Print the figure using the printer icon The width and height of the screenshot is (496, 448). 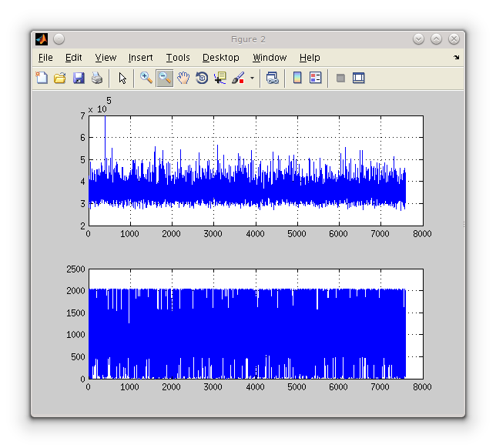pos(97,78)
